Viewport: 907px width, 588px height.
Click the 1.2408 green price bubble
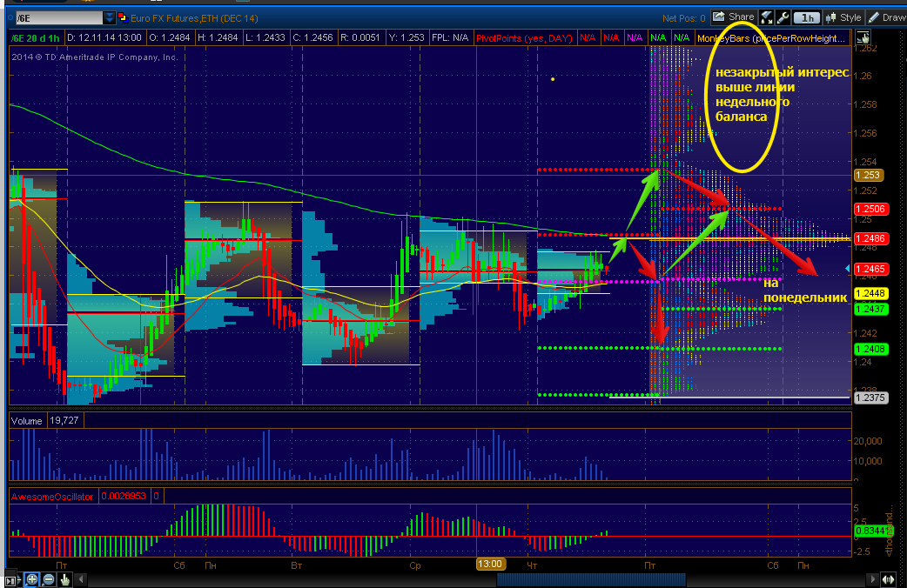[871, 349]
